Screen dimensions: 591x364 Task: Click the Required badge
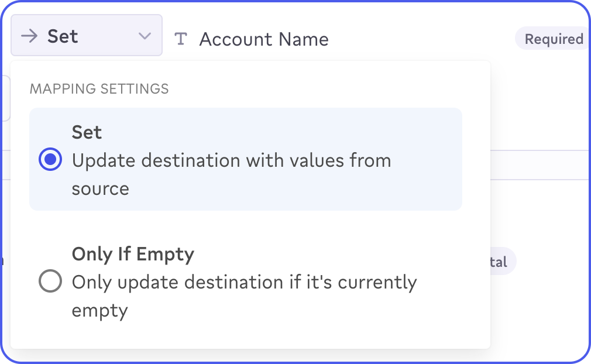tap(553, 39)
